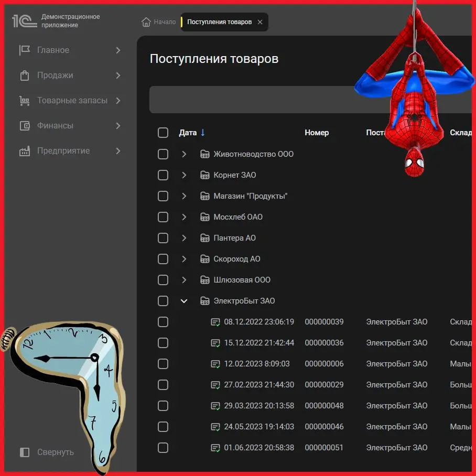The height and width of the screenshot is (476, 476).
Task: Collapse the ЭлектроБыт ЗАО group
Action: pyautogui.click(x=184, y=301)
